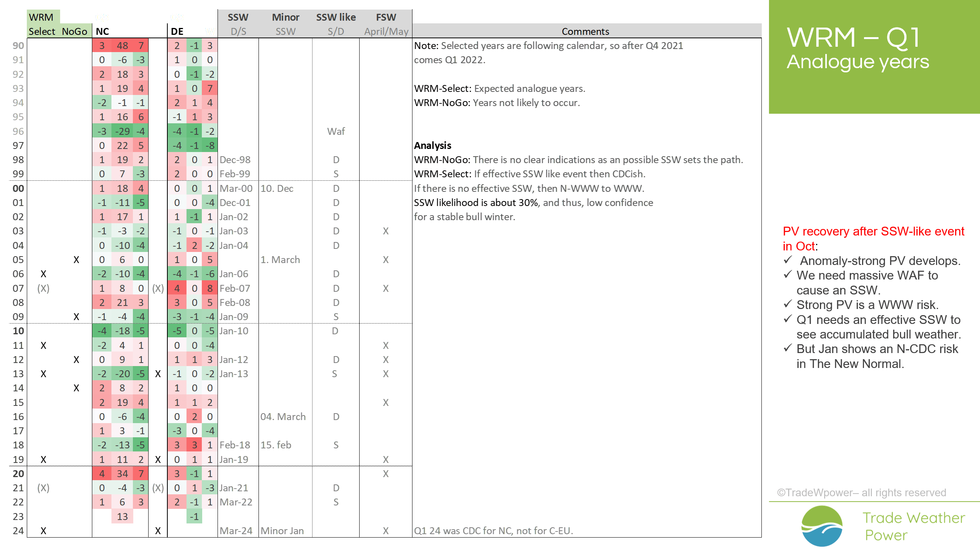Click the 'Minor SSW' column header

point(285,24)
